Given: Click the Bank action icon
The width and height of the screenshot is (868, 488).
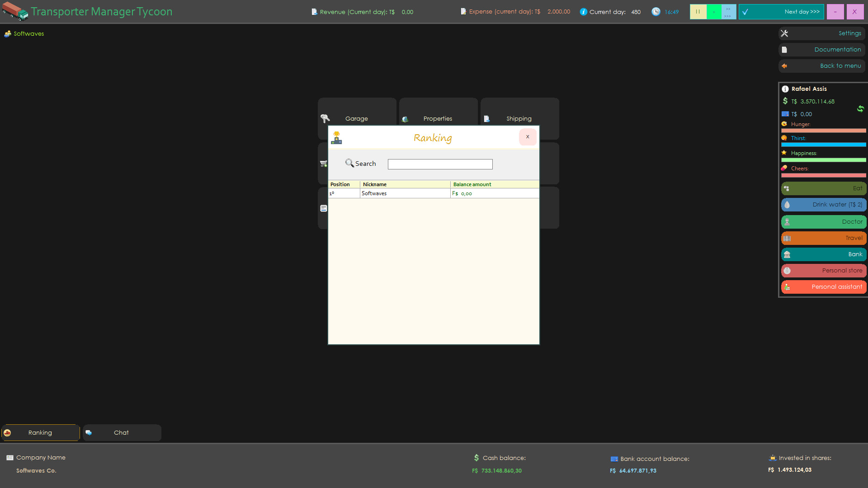Looking at the screenshot, I should (788, 254).
